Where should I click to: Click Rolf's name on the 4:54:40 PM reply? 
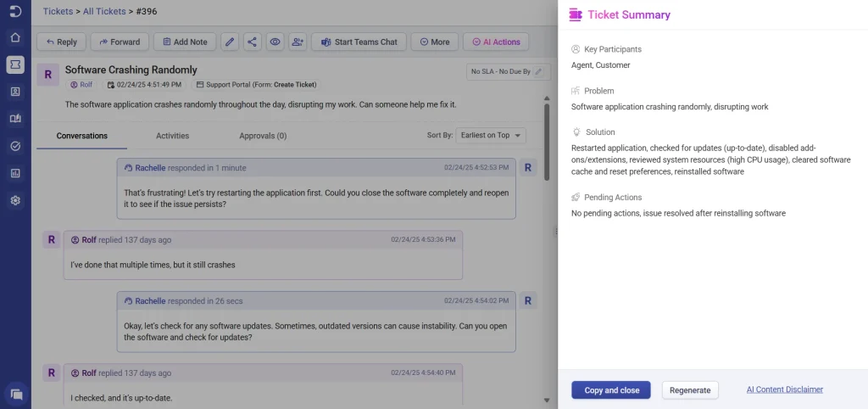pyautogui.click(x=89, y=373)
